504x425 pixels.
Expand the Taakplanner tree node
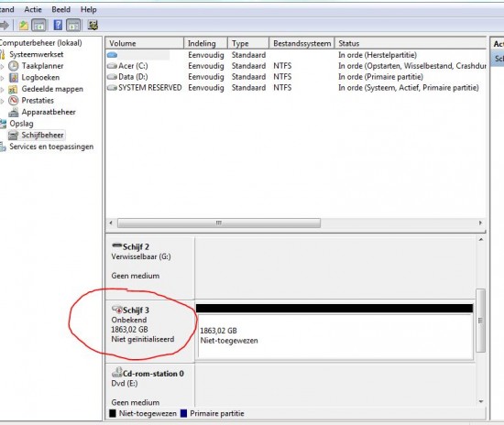2,67
